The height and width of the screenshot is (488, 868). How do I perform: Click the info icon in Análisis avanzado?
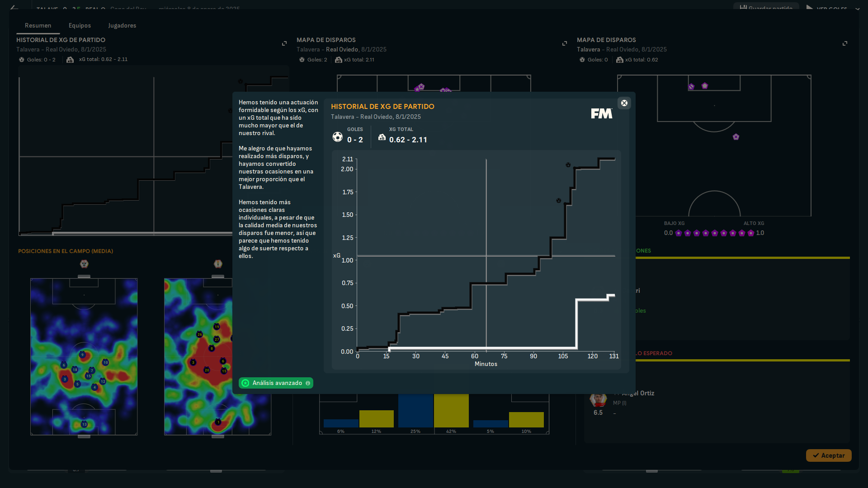tap(308, 383)
